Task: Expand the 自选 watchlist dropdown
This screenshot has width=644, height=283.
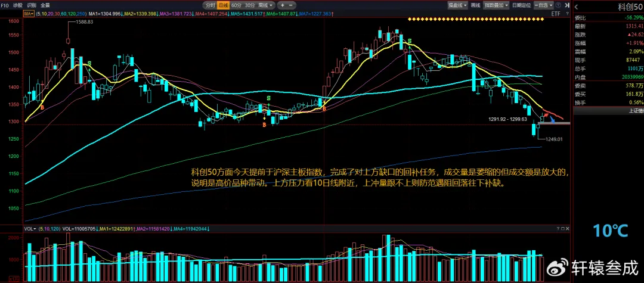Action: (544, 5)
